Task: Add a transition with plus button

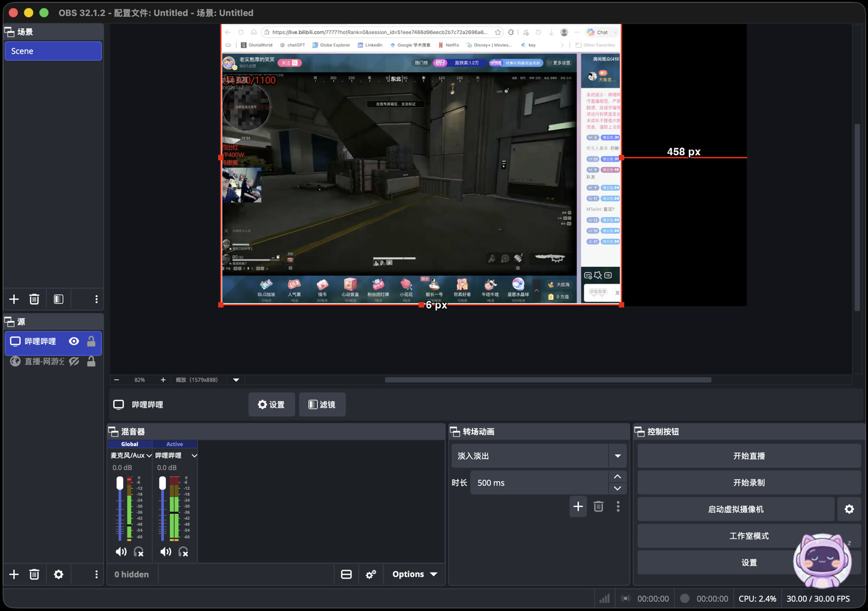Action: (578, 506)
